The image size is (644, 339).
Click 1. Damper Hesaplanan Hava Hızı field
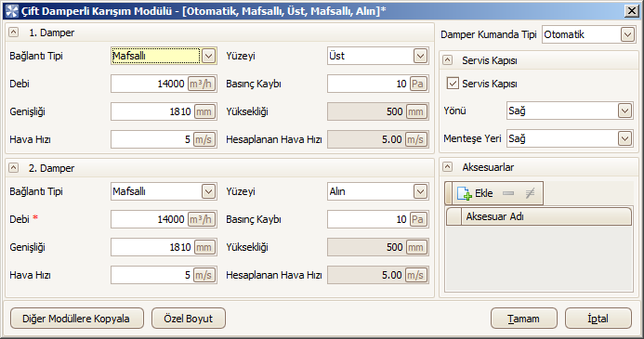(378, 139)
